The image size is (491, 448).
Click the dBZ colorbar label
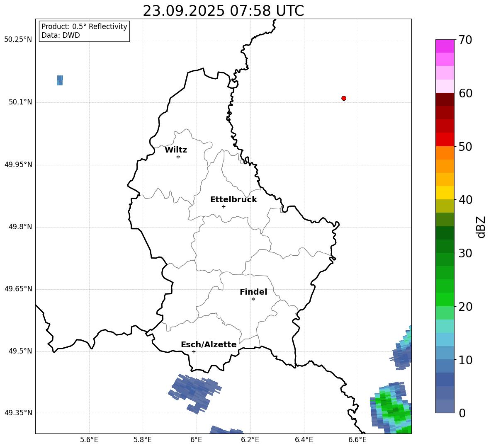481,227
